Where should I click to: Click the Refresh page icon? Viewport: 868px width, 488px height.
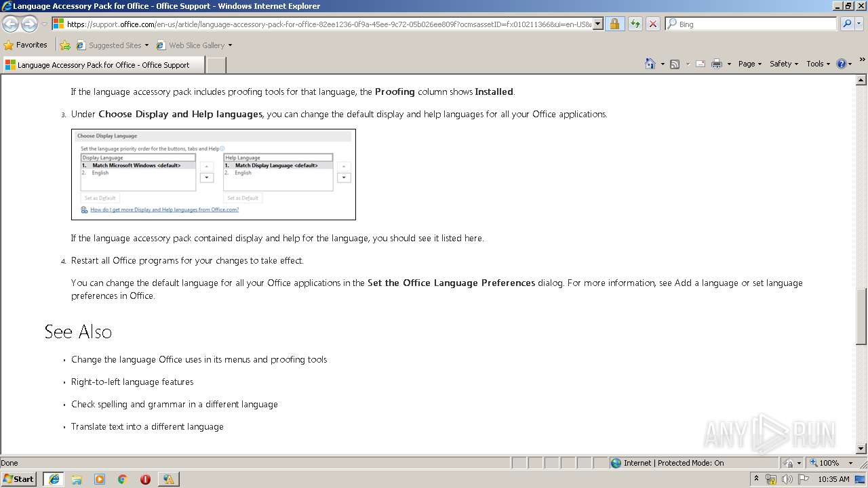pyautogui.click(x=635, y=24)
